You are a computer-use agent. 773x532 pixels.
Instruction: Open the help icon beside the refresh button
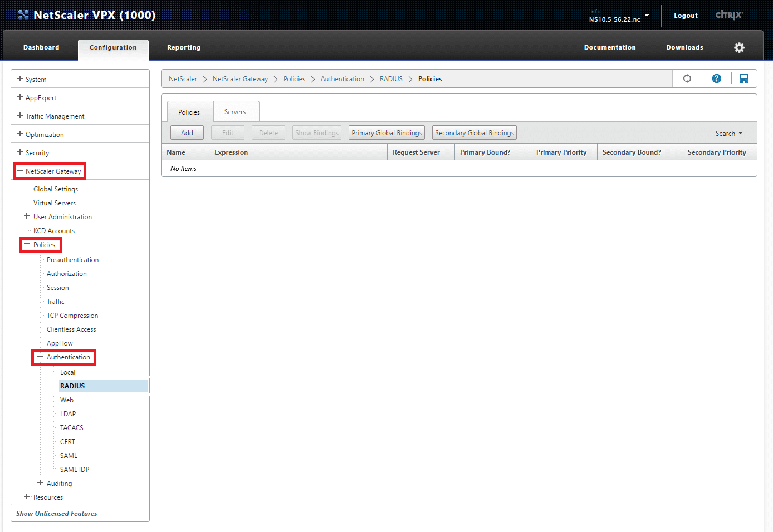[717, 78]
